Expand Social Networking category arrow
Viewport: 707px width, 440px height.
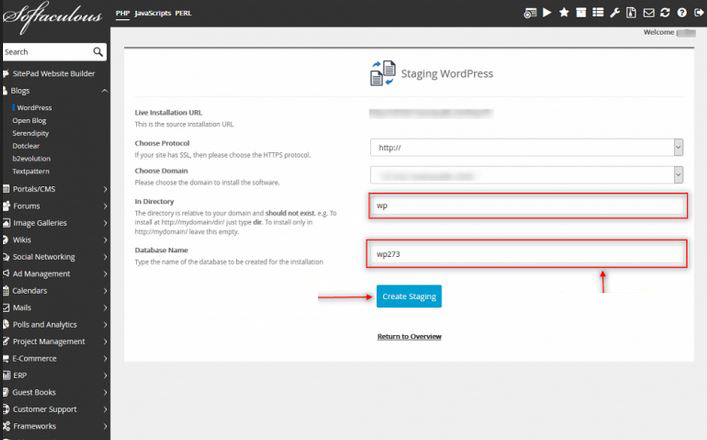106,257
